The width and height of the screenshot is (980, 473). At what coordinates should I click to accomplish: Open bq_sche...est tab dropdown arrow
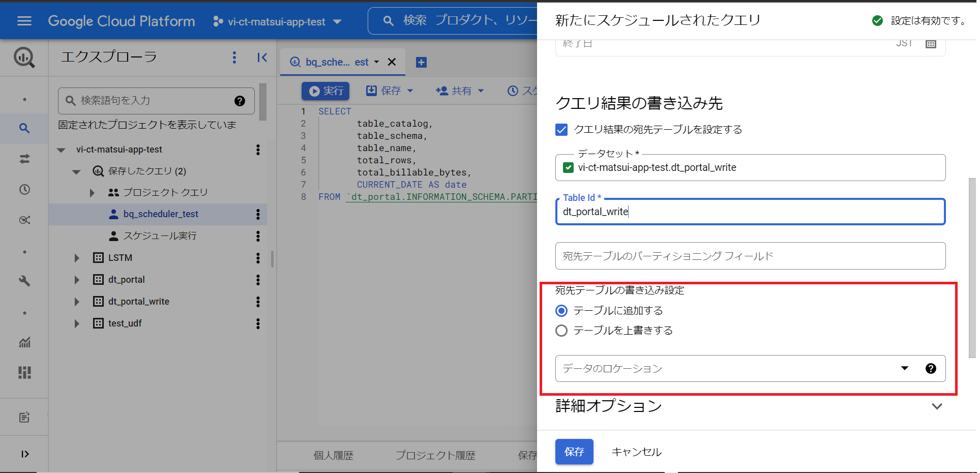[x=377, y=62]
